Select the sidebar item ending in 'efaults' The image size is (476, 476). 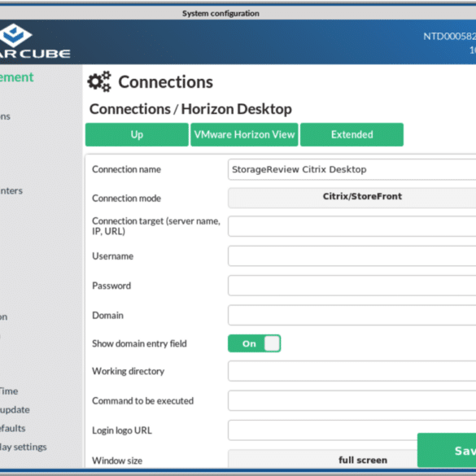click(13, 428)
